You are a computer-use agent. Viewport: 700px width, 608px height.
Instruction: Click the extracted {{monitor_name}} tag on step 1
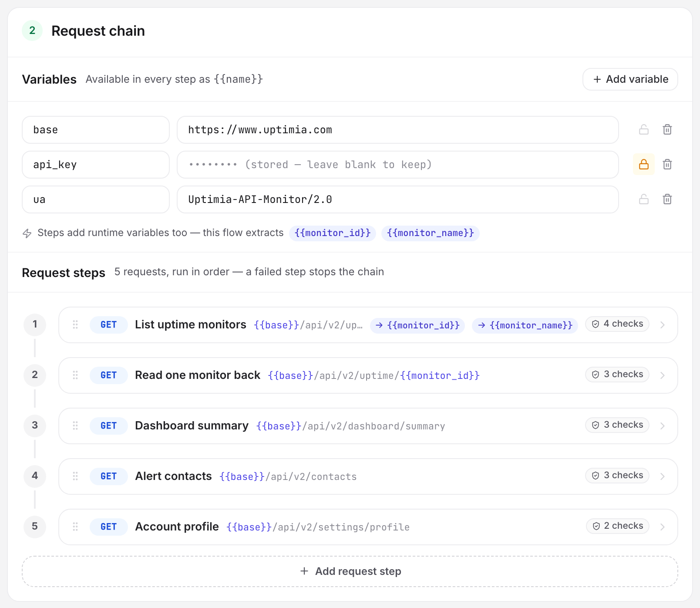pyautogui.click(x=525, y=325)
